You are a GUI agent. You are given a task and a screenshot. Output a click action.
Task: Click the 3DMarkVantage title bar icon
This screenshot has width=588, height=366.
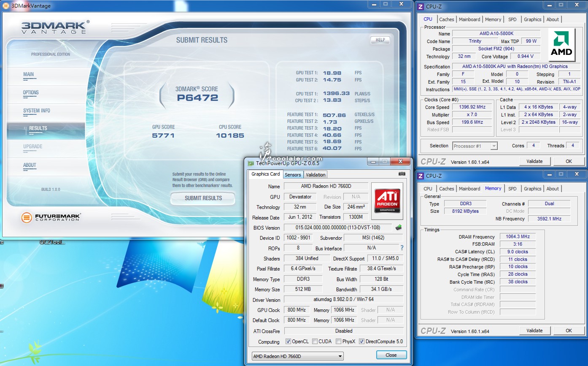5,6
